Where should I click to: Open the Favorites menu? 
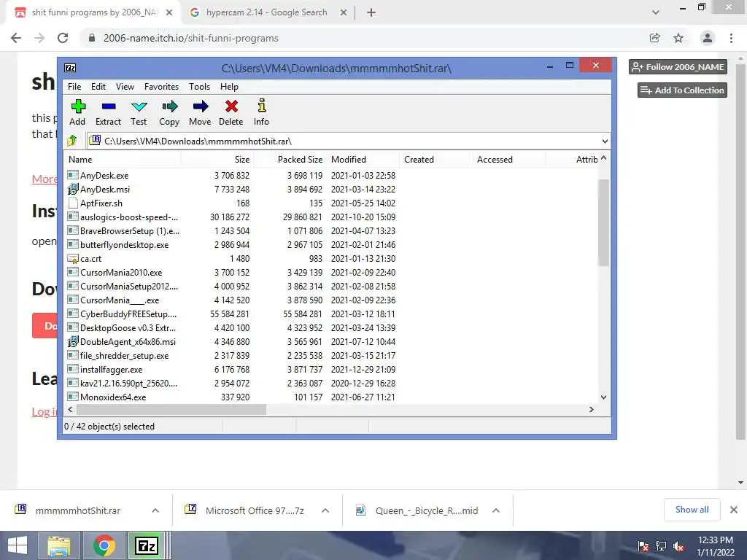pyautogui.click(x=161, y=87)
